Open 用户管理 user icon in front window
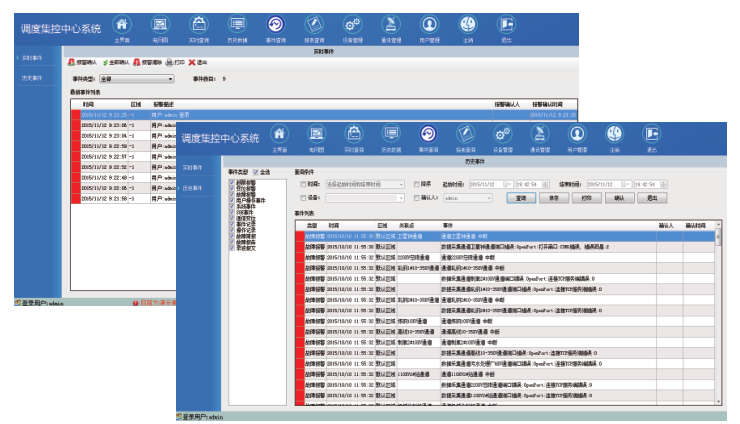 pos(577,134)
